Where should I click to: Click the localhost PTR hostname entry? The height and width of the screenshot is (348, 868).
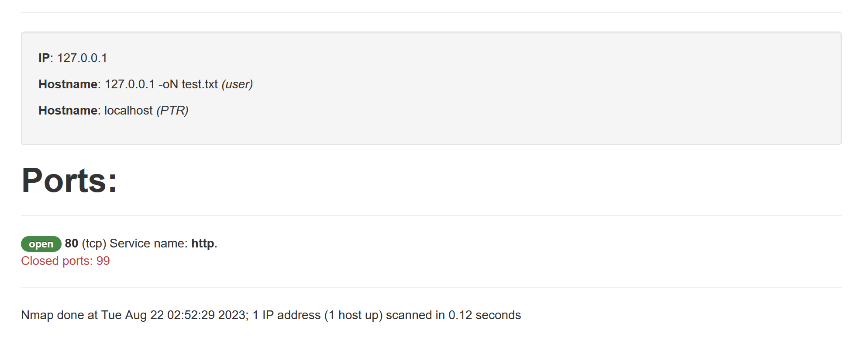[128, 111]
